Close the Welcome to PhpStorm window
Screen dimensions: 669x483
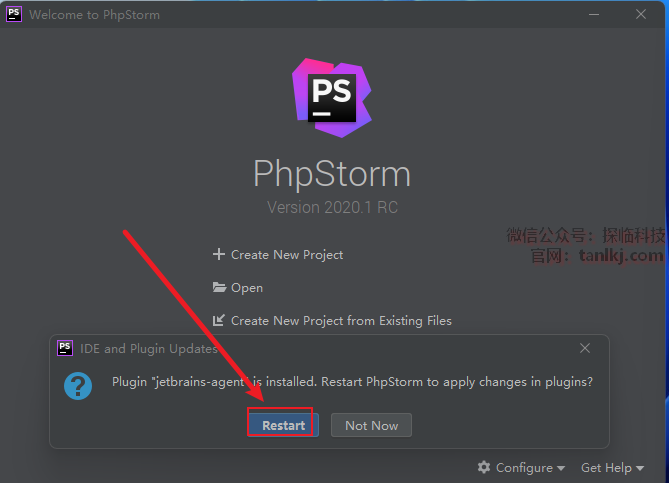click(641, 15)
